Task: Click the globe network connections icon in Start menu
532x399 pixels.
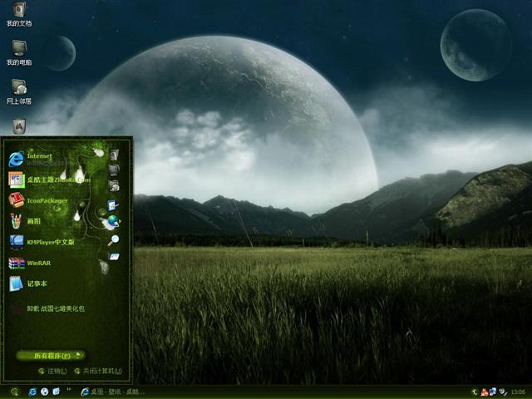Action: coord(113,222)
